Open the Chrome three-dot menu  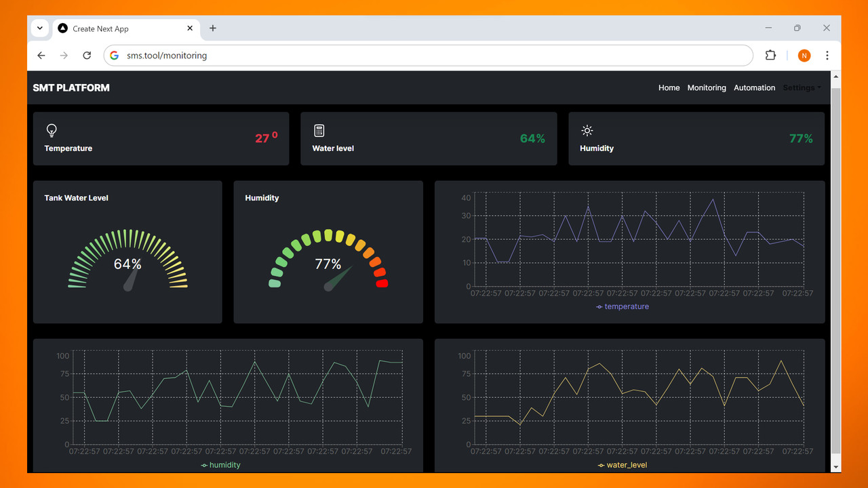827,56
